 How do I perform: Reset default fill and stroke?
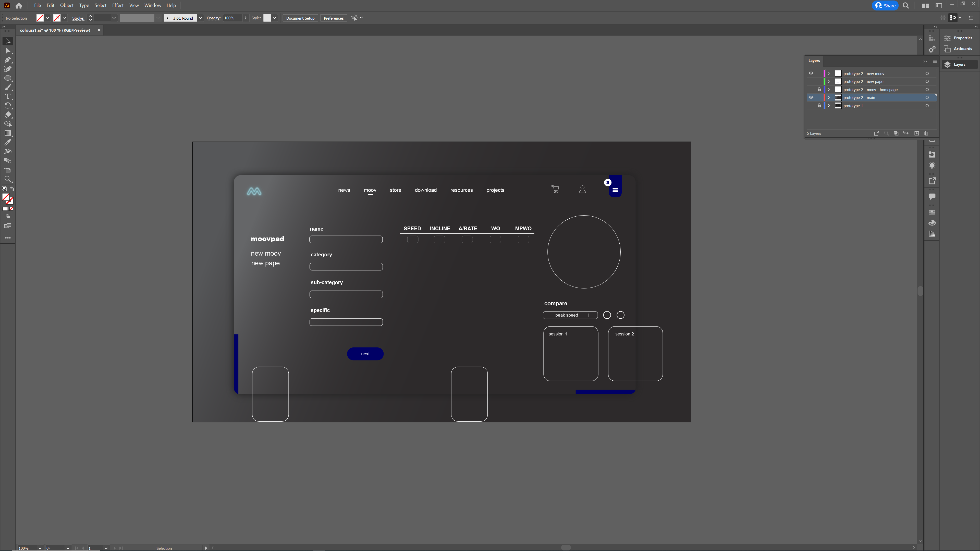[x=4, y=189]
